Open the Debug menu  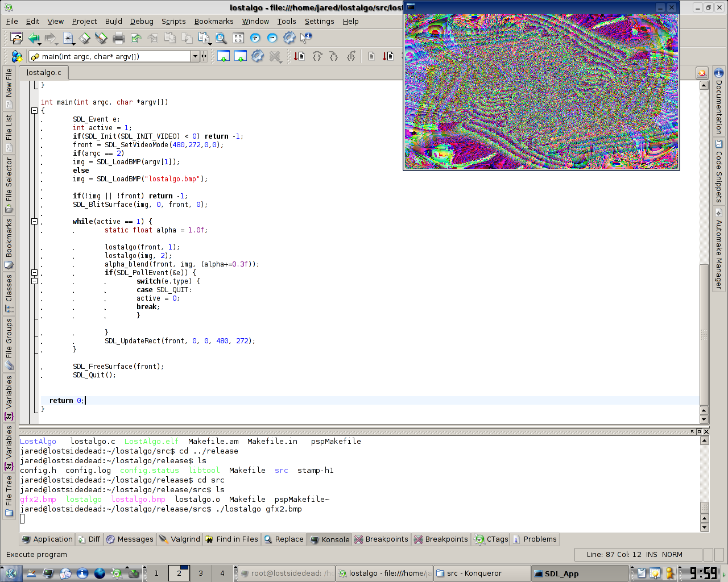point(142,21)
